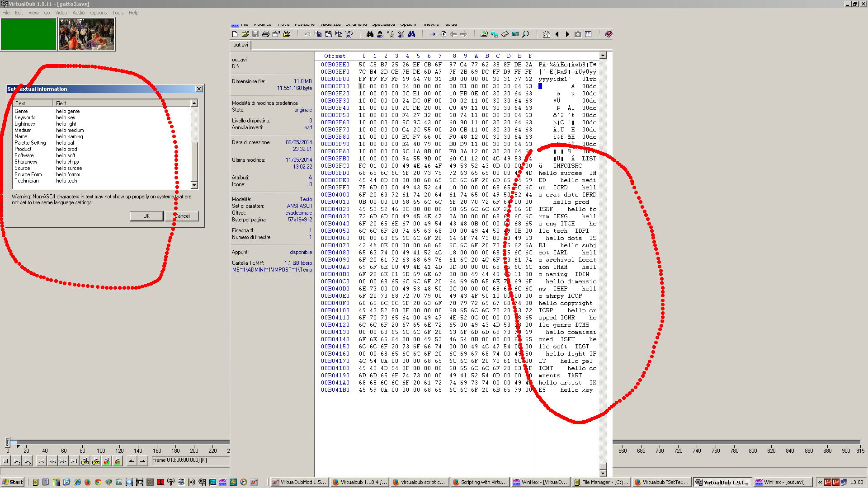The height and width of the screenshot is (488, 868).
Task: Click the Undo icon in WinHex toolbar
Action: 307,34
